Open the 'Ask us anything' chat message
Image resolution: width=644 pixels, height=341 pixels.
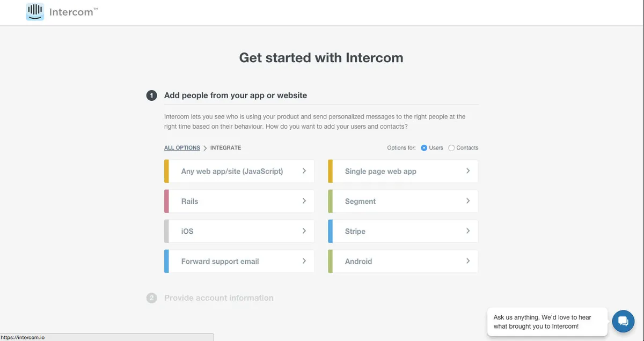(x=547, y=322)
